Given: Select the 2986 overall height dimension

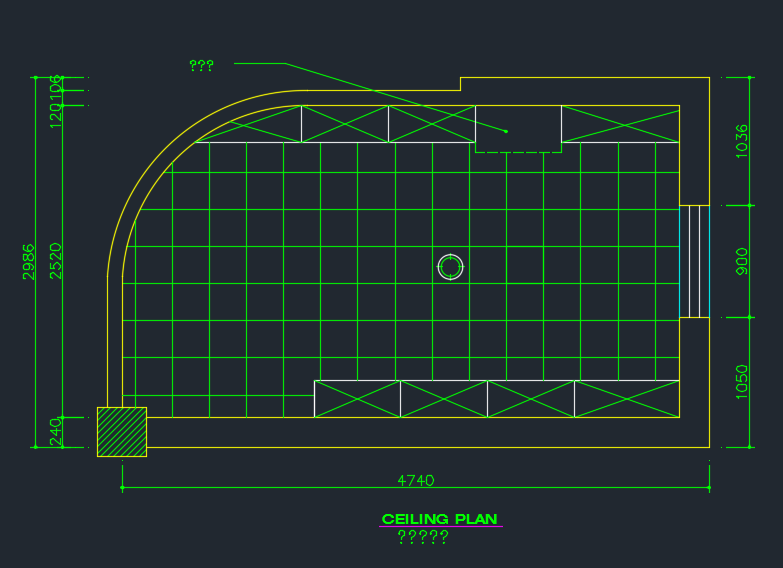Looking at the screenshot, I should [29, 261].
